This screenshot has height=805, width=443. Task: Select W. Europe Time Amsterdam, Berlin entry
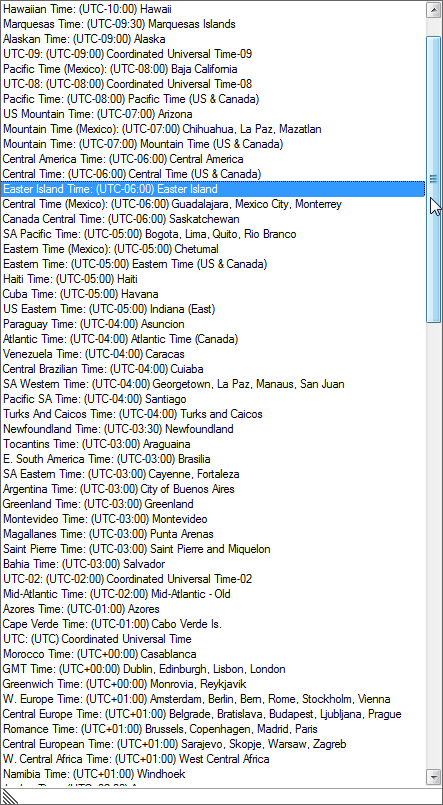(213, 699)
